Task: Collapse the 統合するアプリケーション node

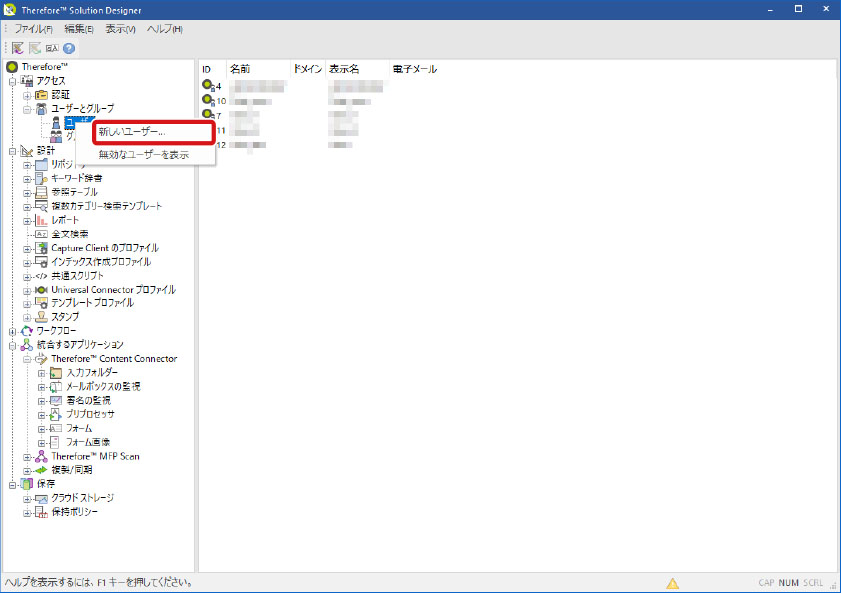Action: pyautogui.click(x=12, y=345)
